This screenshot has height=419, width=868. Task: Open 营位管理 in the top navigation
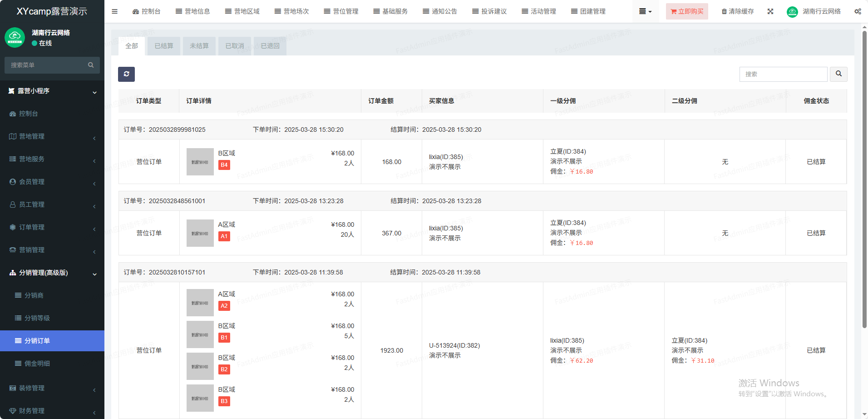(341, 11)
